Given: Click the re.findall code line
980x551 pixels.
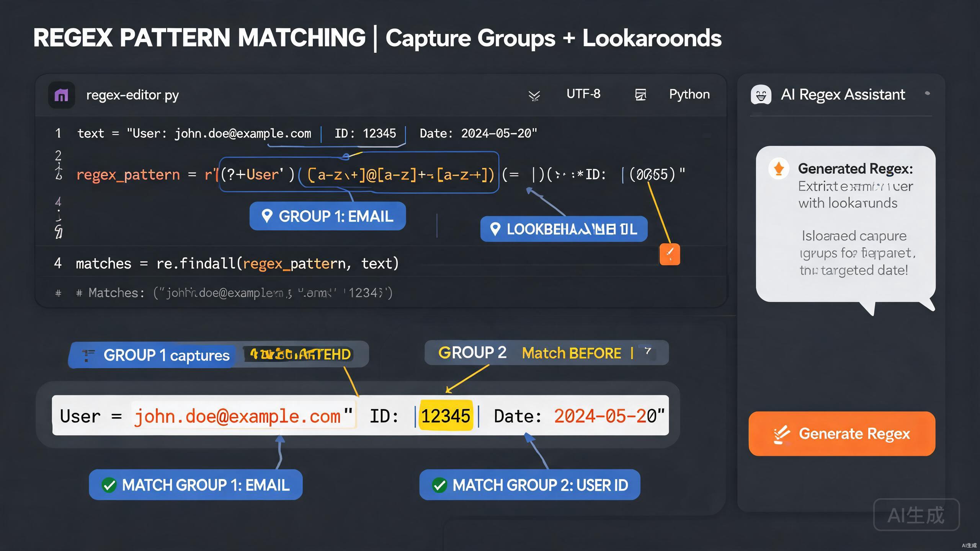Looking at the screenshot, I should tap(237, 264).
